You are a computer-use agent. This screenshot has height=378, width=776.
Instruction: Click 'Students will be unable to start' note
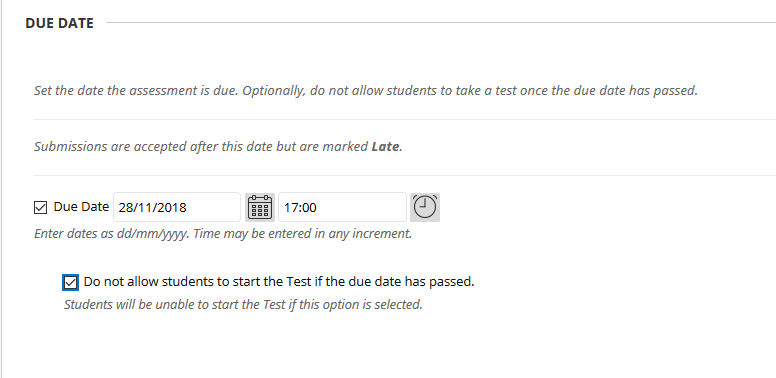[x=243, y=304]
